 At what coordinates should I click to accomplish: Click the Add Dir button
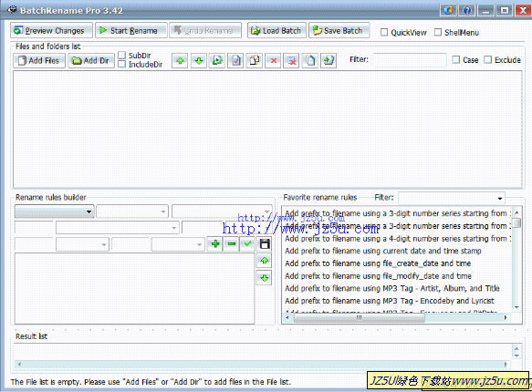click(x=91, y=61)
